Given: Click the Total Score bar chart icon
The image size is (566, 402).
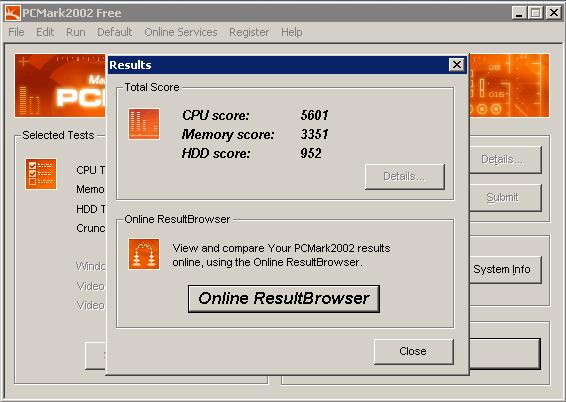Looking at the screenshot, I should (144, 124).
